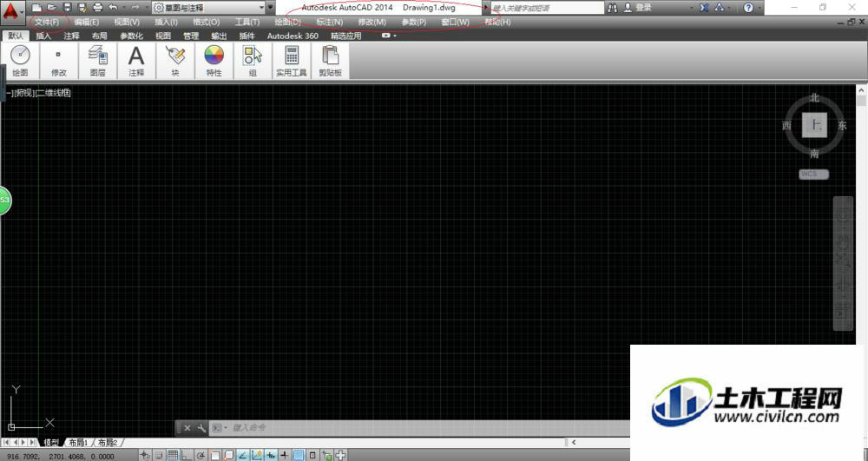
Task: Toggle Object Snap in status bar
Action: click(x=214, y=455)
